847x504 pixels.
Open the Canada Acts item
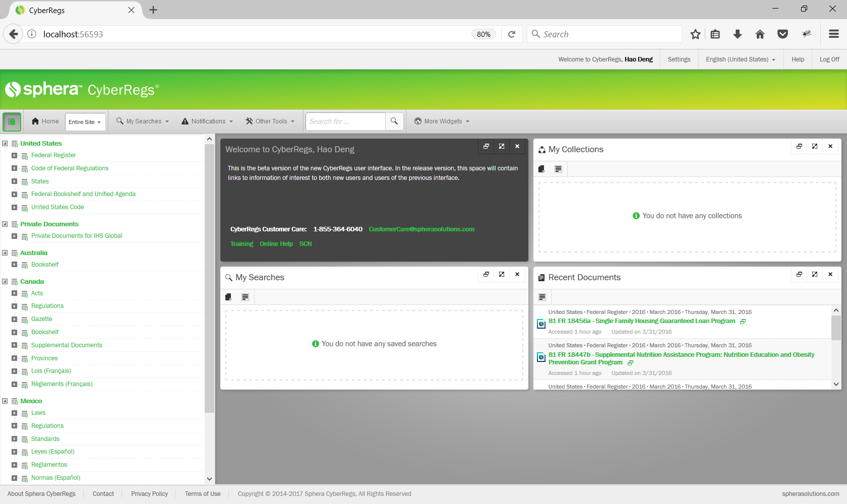(x=37, y=293)
